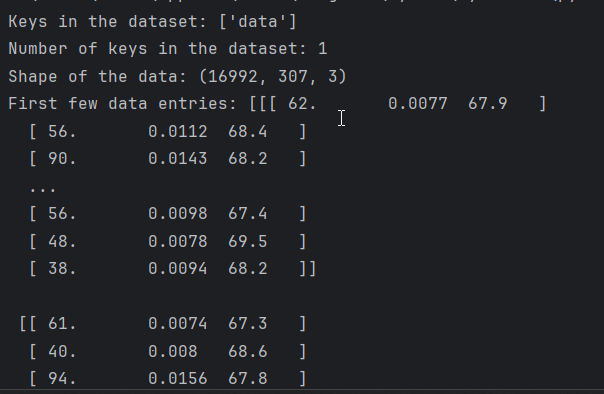The width and height of the screenshot is (604, 394).
Task: Click 56. in the 0.0098 row
Action: point(62,214)
